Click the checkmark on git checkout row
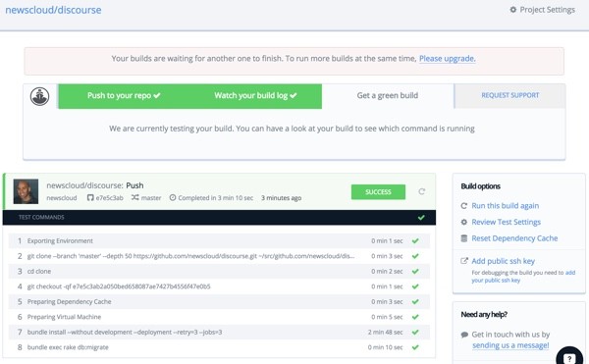589x364 pixels. click(x=415, y=286)
